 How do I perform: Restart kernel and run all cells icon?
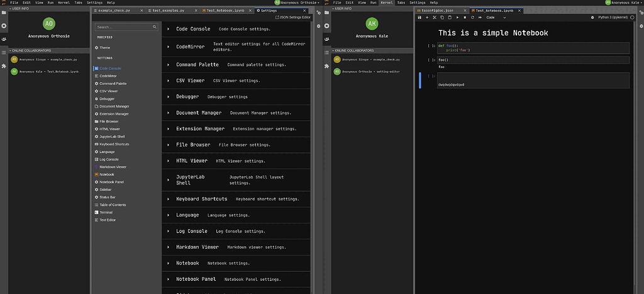click(479, 18)
